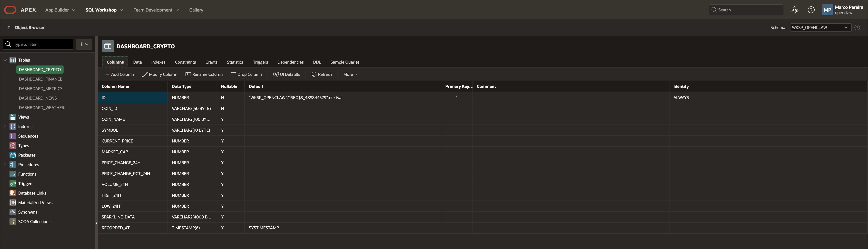
Task: Click the Packages icon in the tree
Action: pyautogui.click(x=13, y=155)
